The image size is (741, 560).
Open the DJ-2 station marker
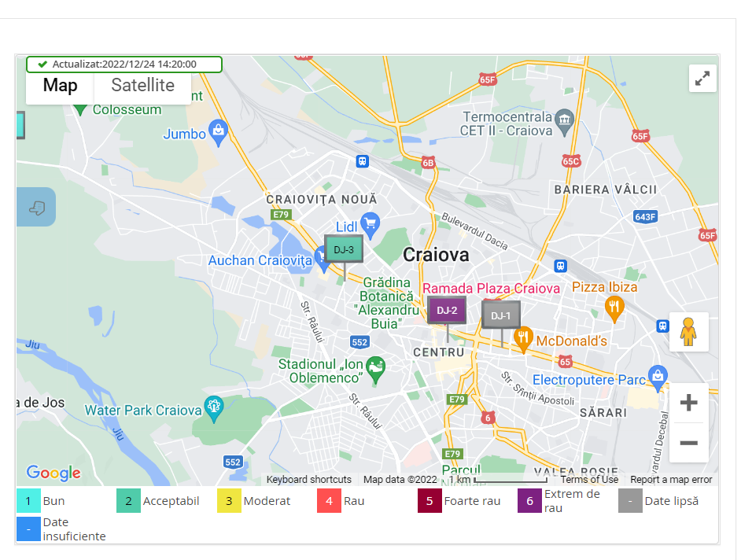tap(447, 310)
